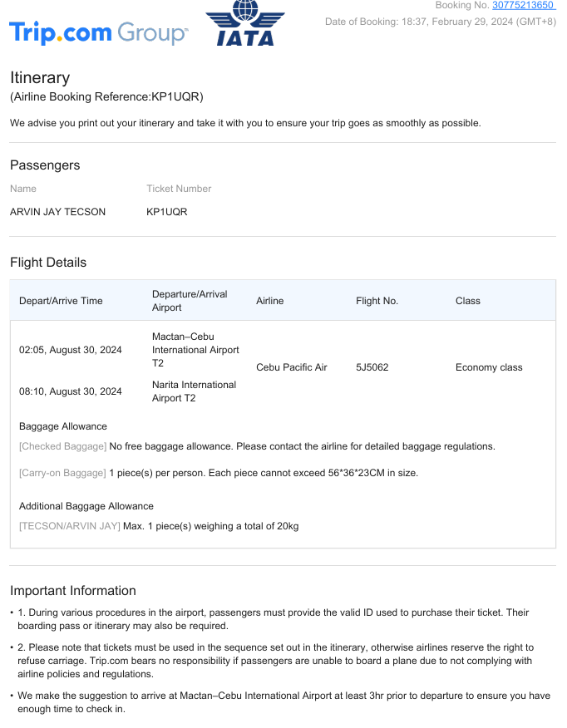567x728 pixels.
Task: Click the Departure/Arrival Airport column header
Action: (190, 301)
